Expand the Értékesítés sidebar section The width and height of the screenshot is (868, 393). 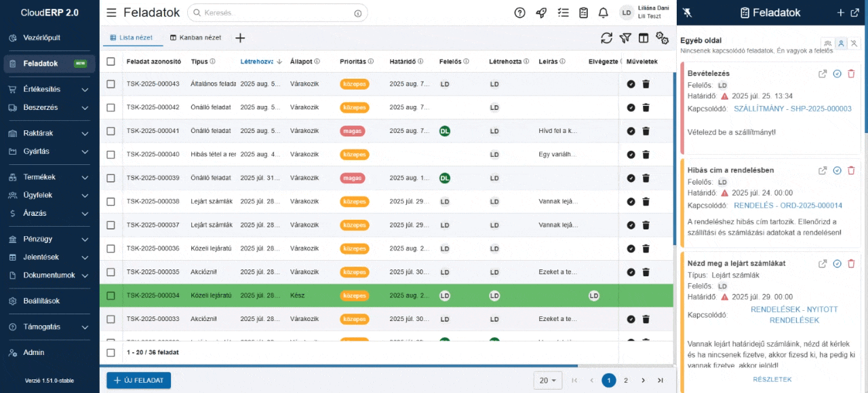coord(41,89)
